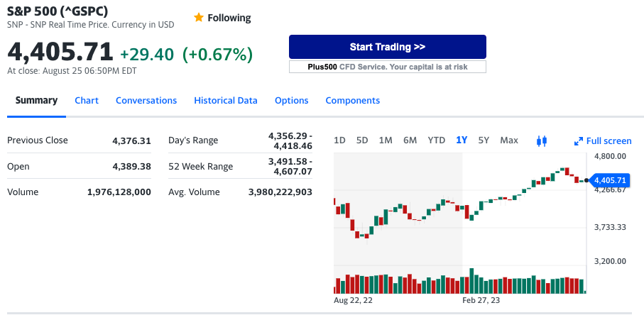The width and height of the screenshot is (644, 320).
Task: Select the YTD chart range
Action: point(437,140)
